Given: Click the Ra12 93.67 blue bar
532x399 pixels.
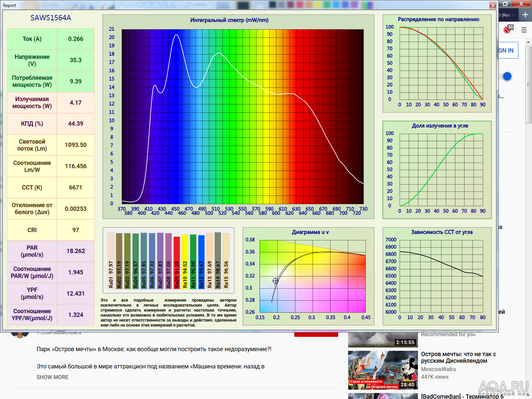Looking at the screenshot, I should pos(201,262).
